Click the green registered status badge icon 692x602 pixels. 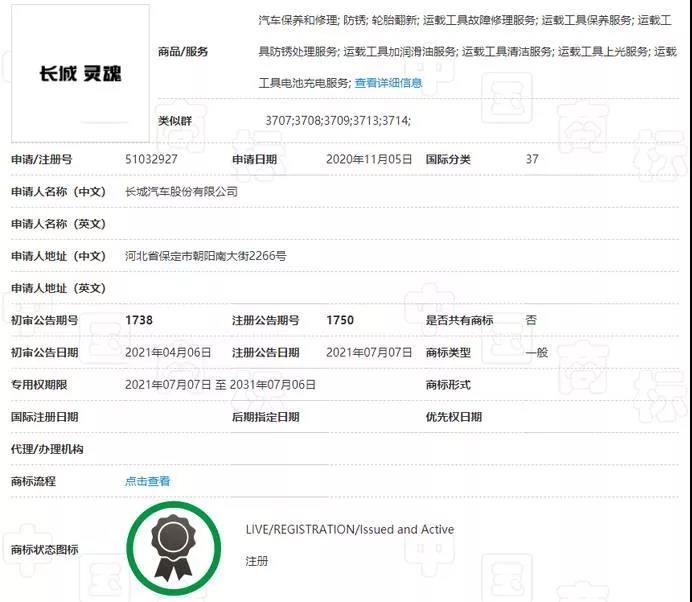click(174, 548)
